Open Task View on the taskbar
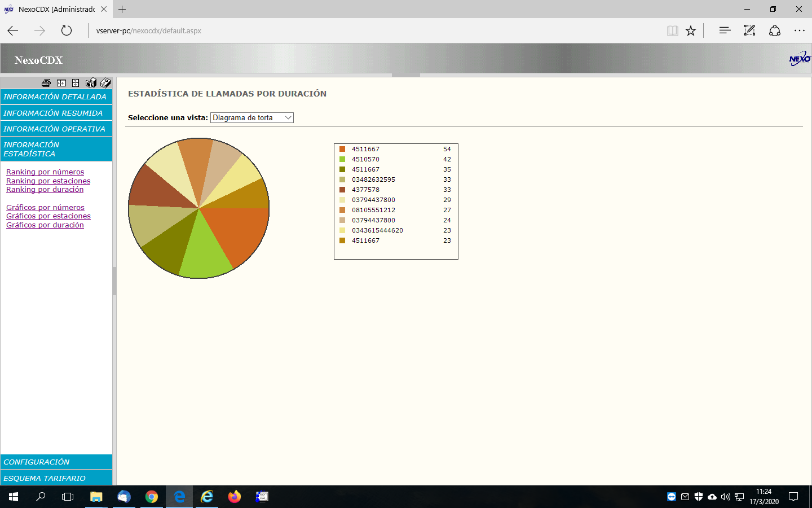The width and height of the screenshot is (812, 508). click(68, 497)
